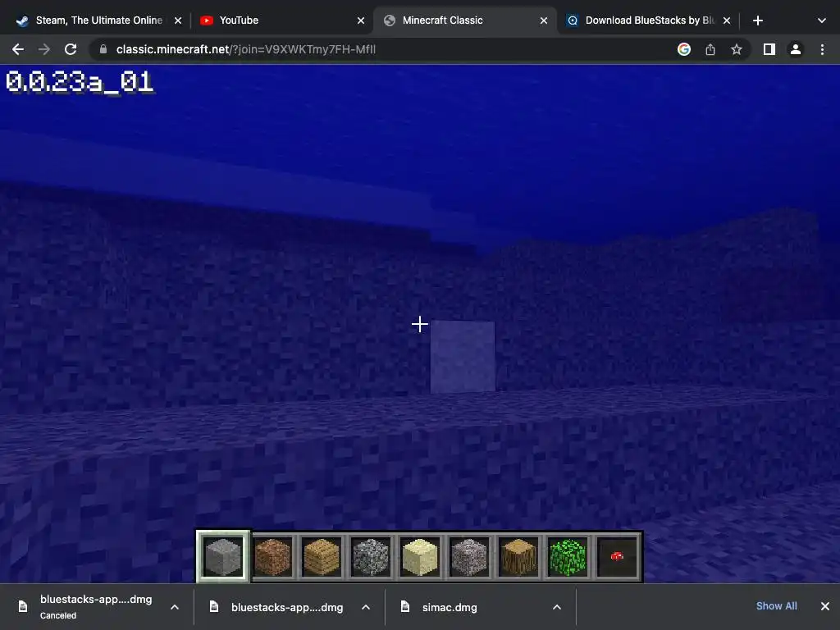The height and width of the screenshot is (630, 840).
Task: Select the sand block slot
Action: tap(420, 557)
